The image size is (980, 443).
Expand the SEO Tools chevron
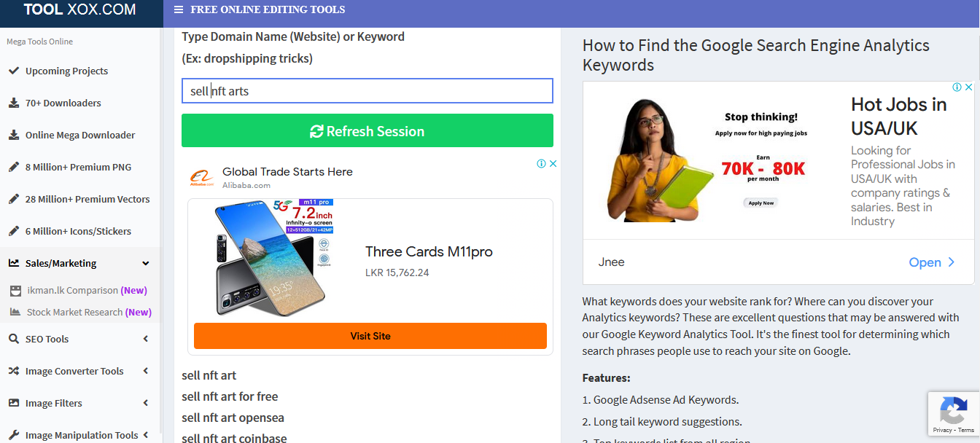point(146,339)
